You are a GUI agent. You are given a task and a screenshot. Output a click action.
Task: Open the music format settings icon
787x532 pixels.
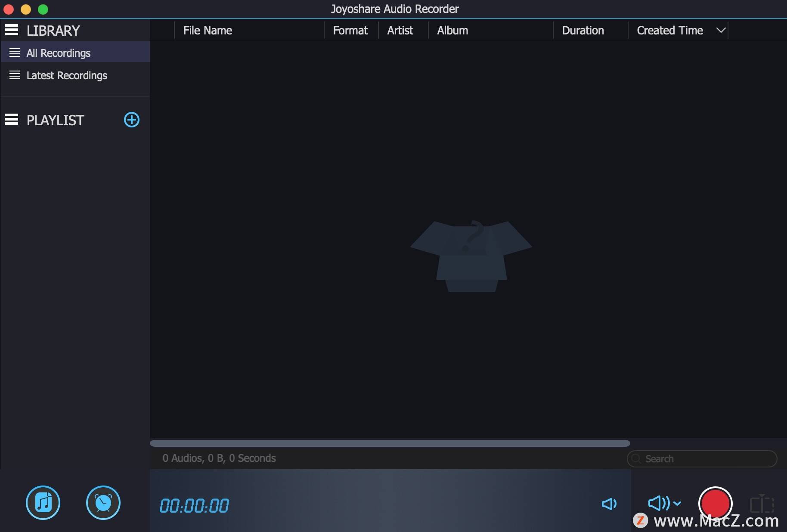point(43,503)
